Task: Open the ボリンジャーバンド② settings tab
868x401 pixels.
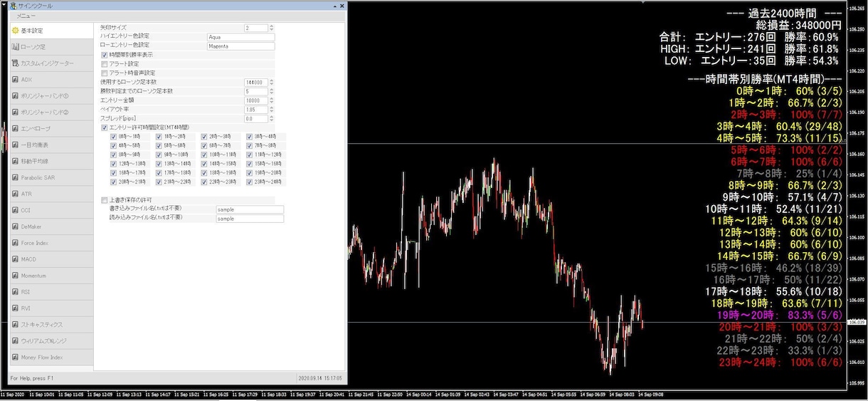Action: (51, 113)
